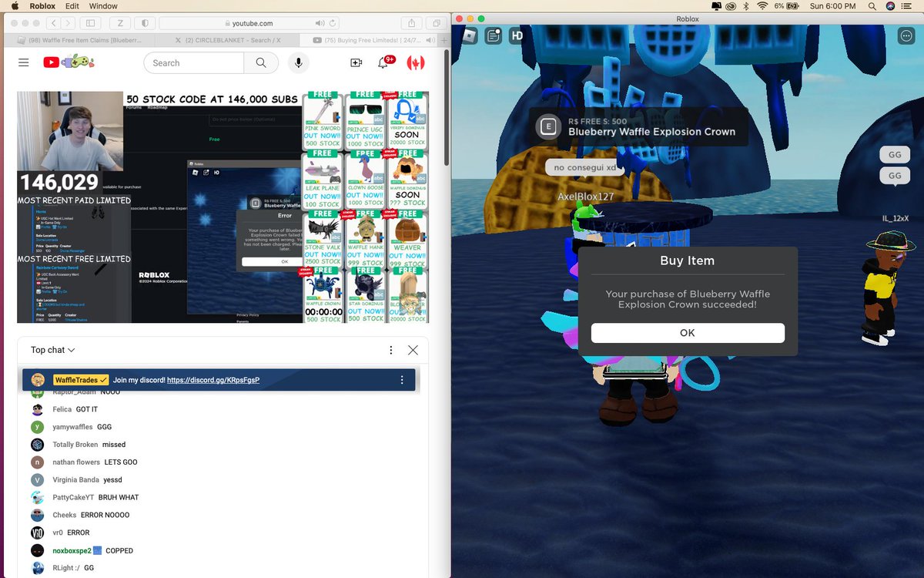Click the HD Admin icon in Roblox
Viewport: 924px width, 578px height.
tap(517, 35)
